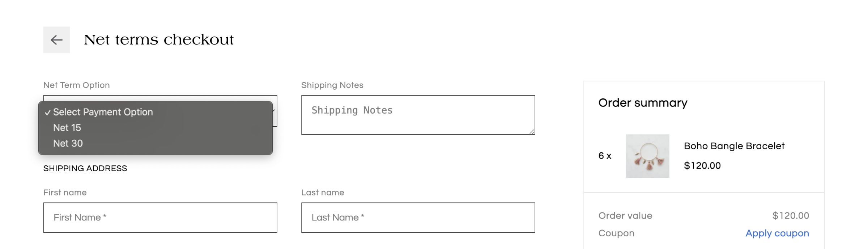Viewport: 868px width, 249px height.
Task: Open the Apply coupon link
Action: (x=777, y=233)
